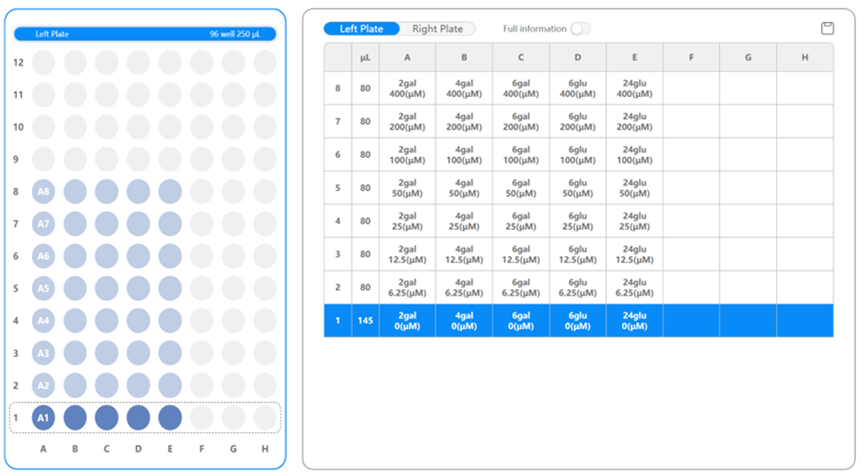This screenshot has width=862, height=472.
Task: Select the 24glu 0(µM) cell in row 1
Action: click(634, 320)
